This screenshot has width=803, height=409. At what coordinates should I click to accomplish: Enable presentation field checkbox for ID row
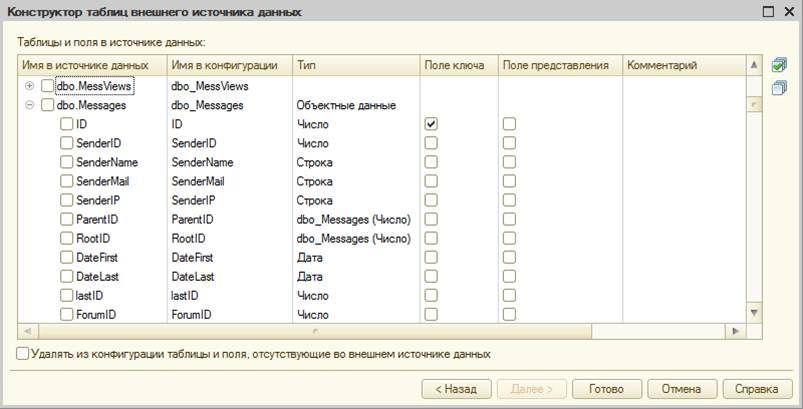pyautogui.click(x=509, y=124)
